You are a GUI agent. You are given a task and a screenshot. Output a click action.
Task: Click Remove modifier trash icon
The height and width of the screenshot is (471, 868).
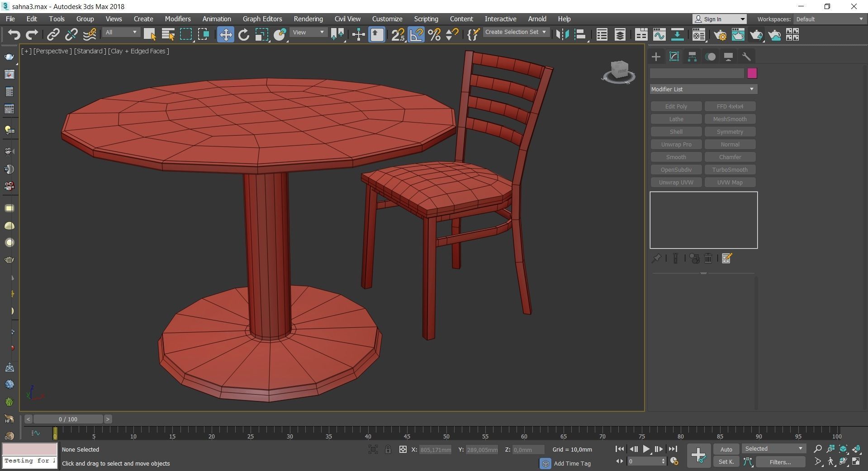coord(708,259)
